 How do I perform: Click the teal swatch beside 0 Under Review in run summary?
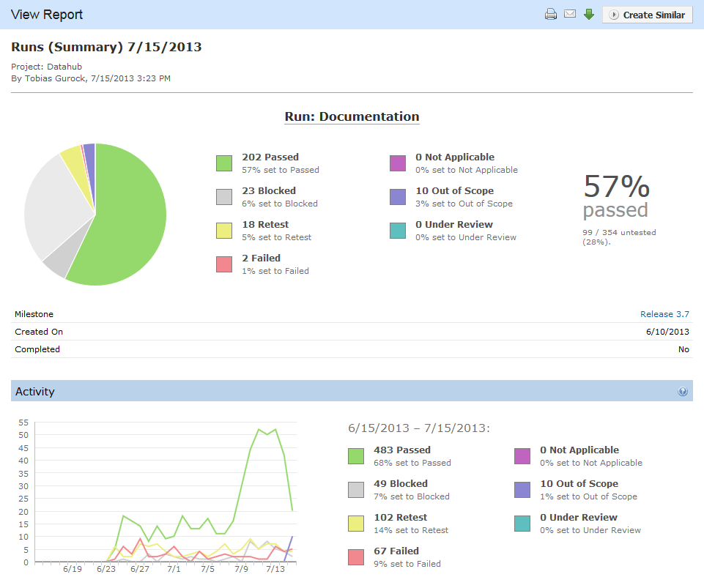398,231
